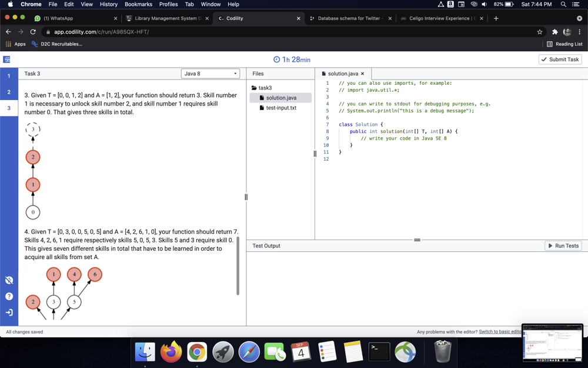Open Safari from the dock

click(x=249, y=352)
